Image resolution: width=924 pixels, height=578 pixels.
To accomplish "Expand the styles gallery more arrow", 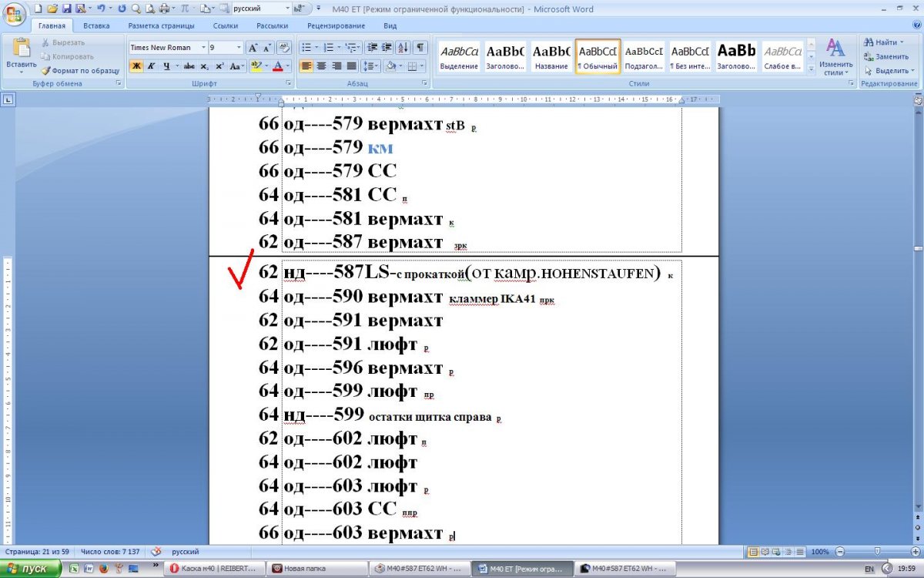I will click(810, 70).
